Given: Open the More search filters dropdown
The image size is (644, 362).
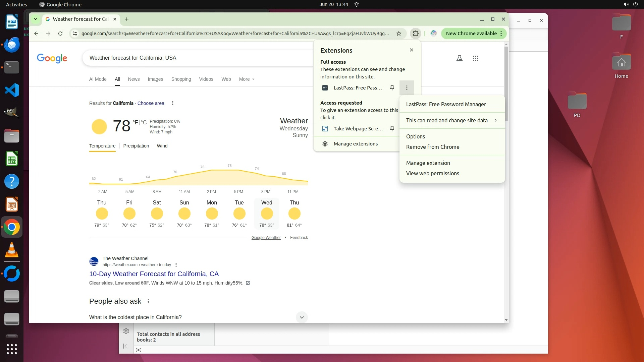Looking at the screenshot, I should pos(247,79).
